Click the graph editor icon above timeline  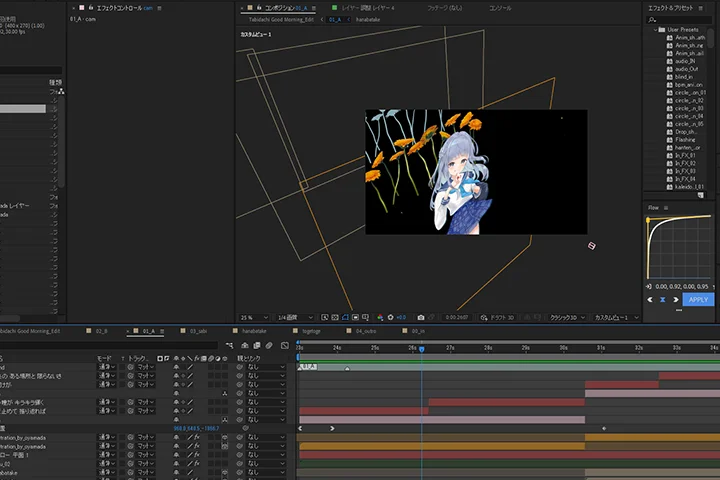pyautogui.click(x=285, y=345)
